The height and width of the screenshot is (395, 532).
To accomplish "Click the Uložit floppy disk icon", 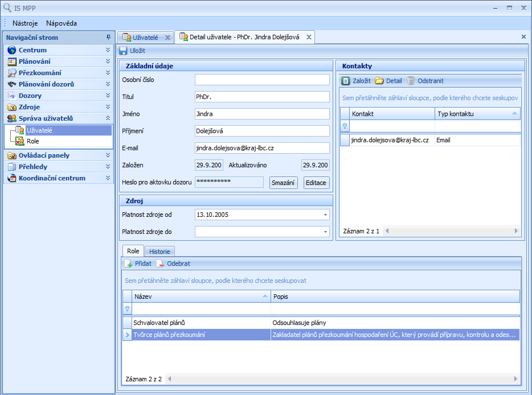I will click(123, 51).
